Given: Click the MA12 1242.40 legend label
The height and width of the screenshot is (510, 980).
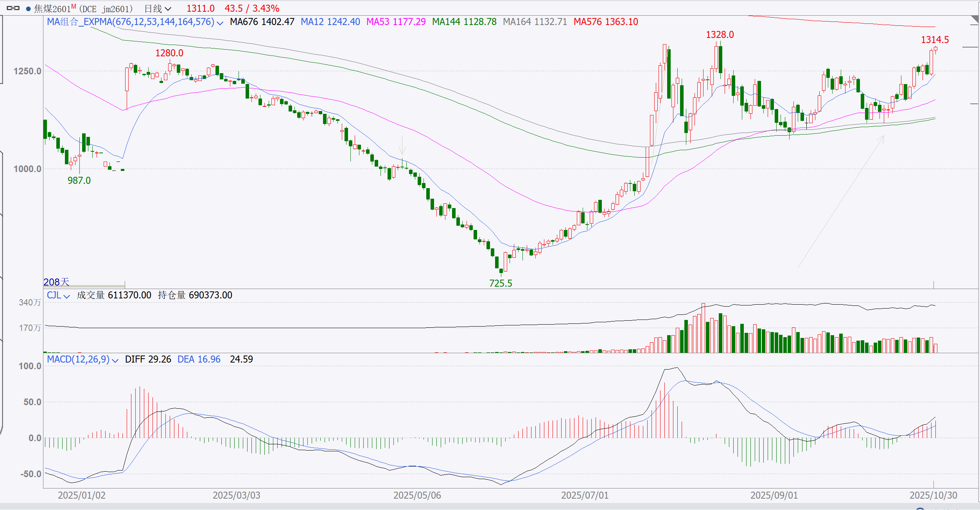Looking at the screenshot, I should point(330,22).
